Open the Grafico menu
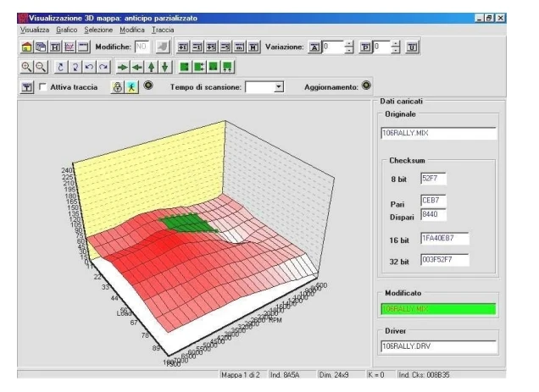 [67, 30]
